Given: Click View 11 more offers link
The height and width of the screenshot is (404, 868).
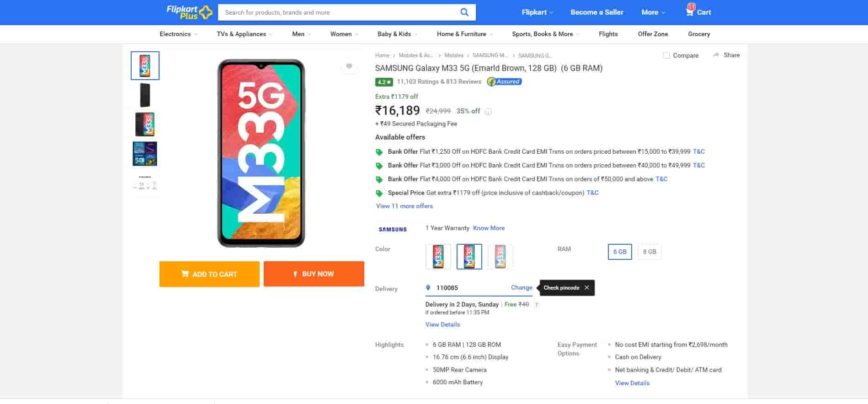Looking at the screenshot, I should [x=404, y=206].
